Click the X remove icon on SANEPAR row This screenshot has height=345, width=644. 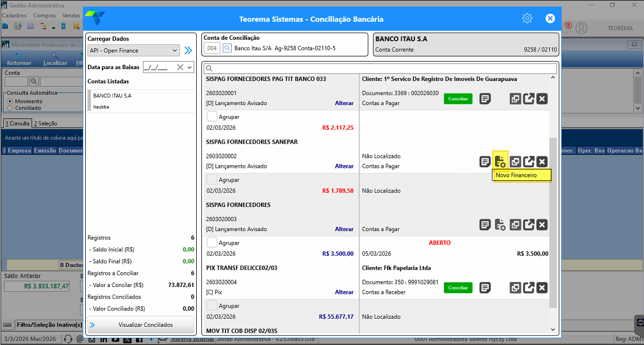click(542, 162)
